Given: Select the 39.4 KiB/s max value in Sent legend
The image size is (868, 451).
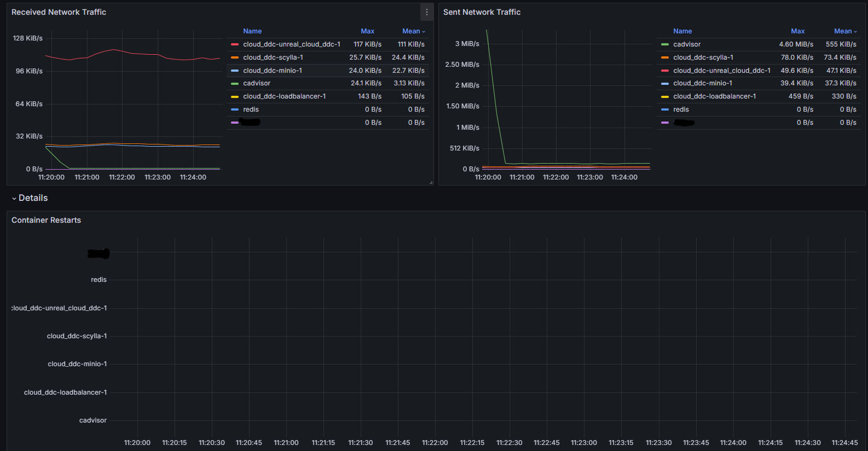Looking at the screenshot, I should pos(797,83).
